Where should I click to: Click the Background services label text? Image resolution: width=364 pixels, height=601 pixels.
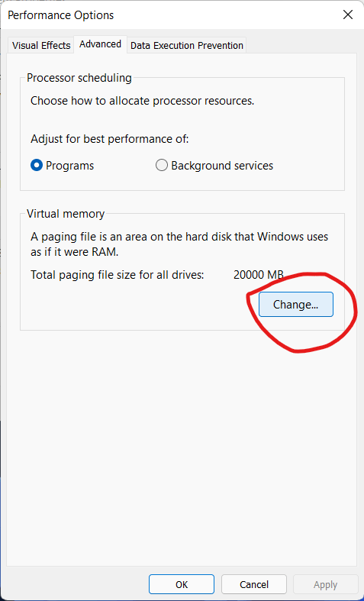[x=222, y=166]
